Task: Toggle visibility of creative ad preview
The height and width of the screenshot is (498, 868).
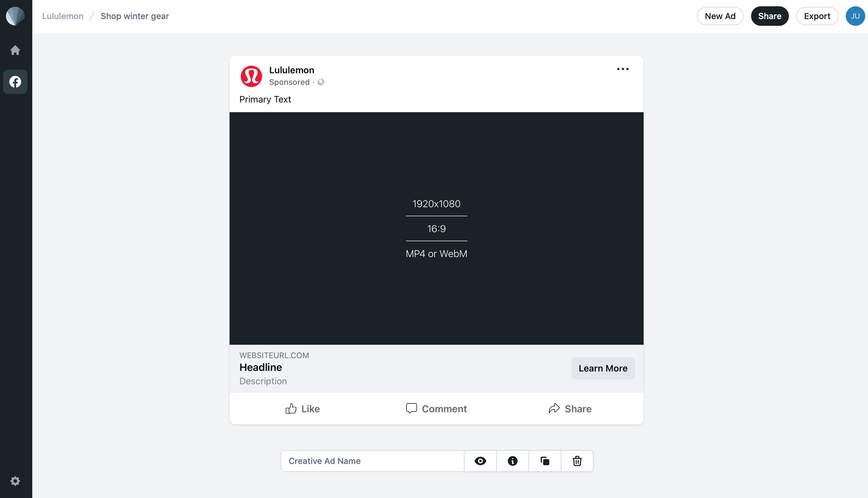Action: pos(480,461)
